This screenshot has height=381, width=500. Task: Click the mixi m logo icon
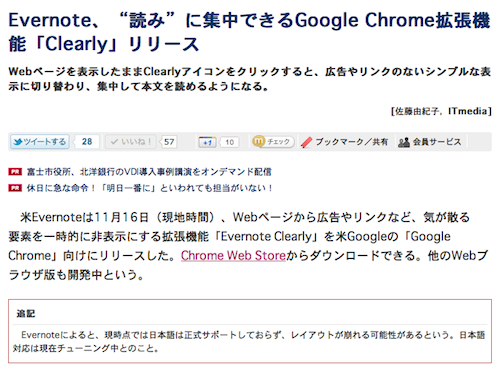(259, 141)
